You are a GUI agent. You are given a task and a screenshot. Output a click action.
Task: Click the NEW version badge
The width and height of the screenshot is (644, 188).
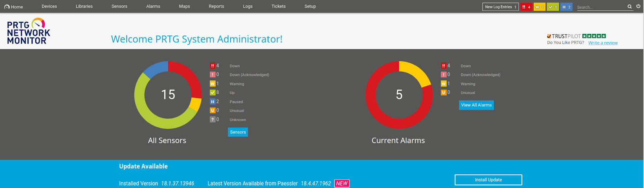342,184
